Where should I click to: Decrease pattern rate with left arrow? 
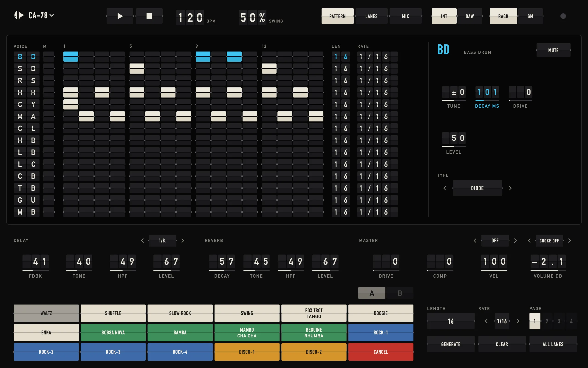point(486,321)
